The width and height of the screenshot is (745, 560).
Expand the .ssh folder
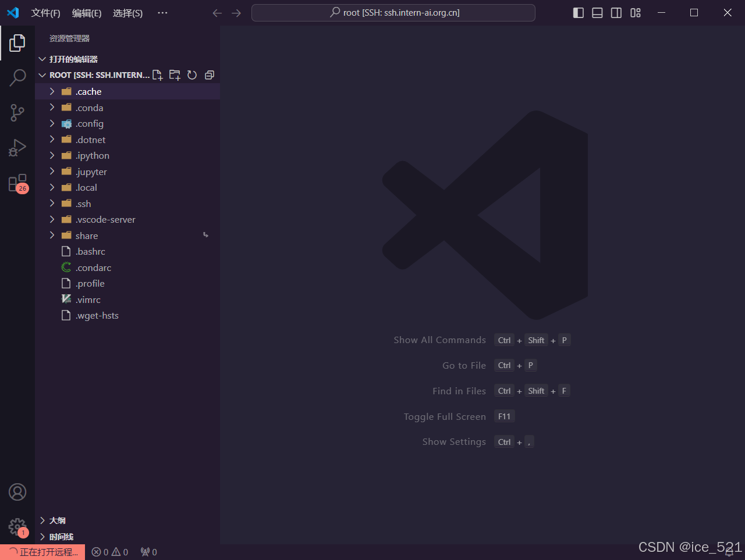[x=127, y=204]
